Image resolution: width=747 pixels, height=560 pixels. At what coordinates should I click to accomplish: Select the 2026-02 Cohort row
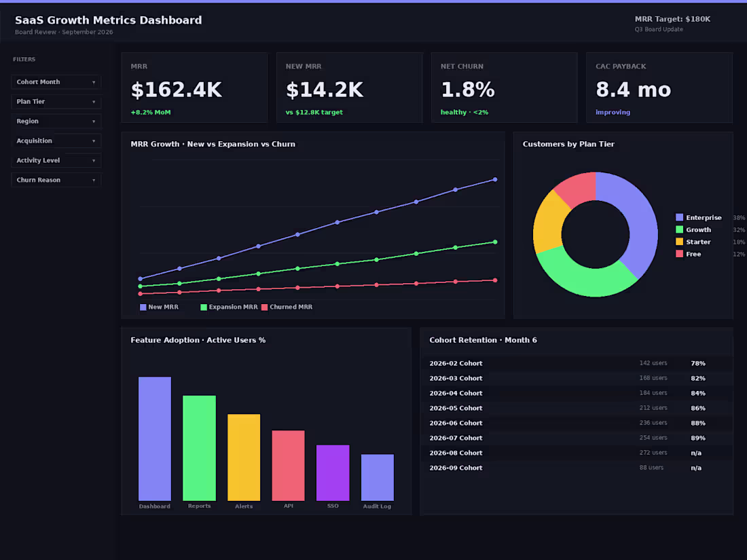coord(577,363)
